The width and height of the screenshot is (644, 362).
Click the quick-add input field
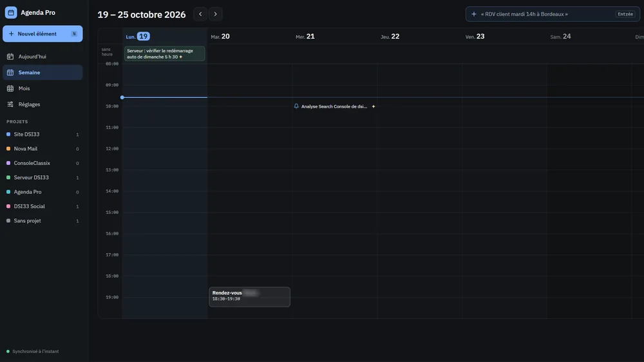pyautogui.click(x=553, y=14)
